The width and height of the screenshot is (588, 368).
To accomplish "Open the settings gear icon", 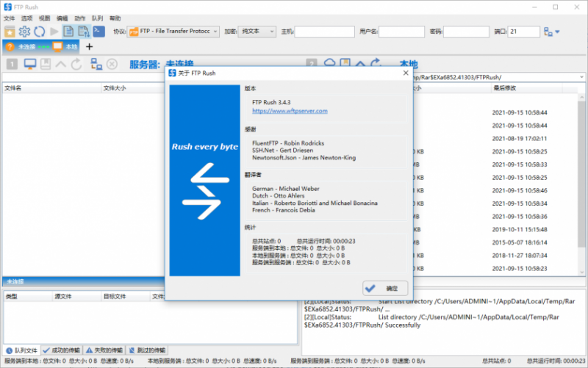I will (24, 32).
